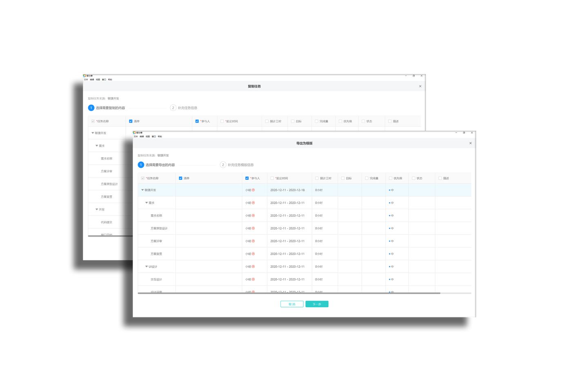Enable 优先级 checkbox in 导出为模版 window

[x=390, y=178]
